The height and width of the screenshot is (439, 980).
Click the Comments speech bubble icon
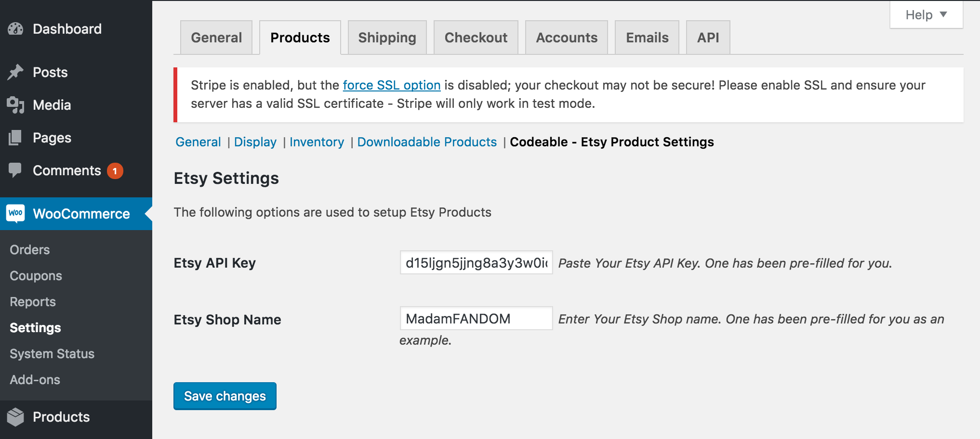tap(15, 170)
